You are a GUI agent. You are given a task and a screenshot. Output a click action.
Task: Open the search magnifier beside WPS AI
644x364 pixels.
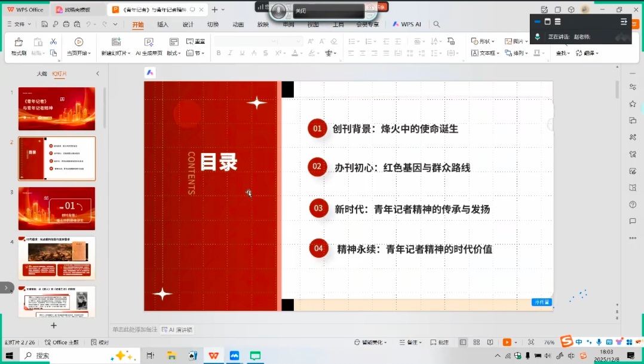(x=437, y=25)
